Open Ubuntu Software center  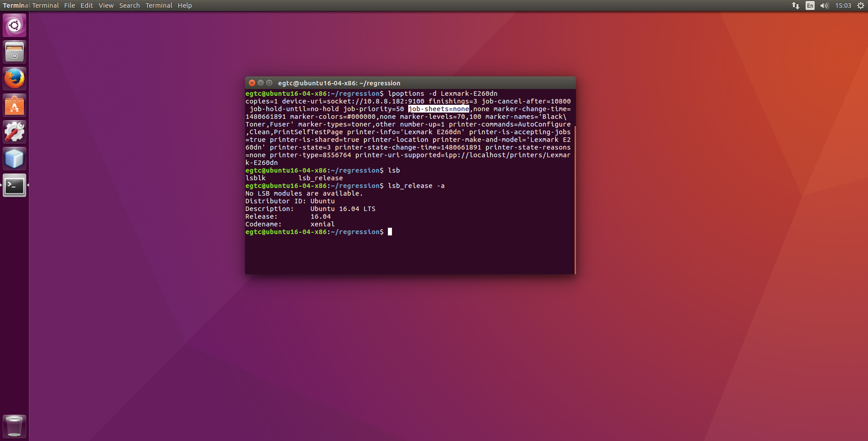pyautogui.click(x=14, y=105)
